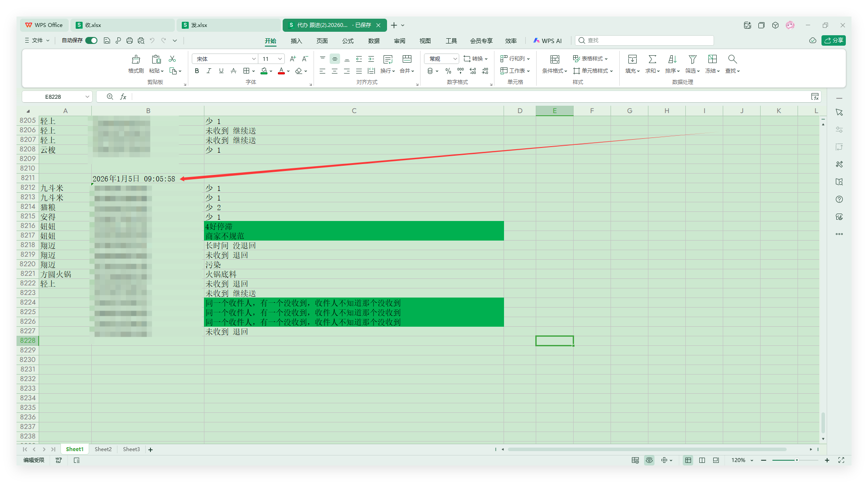
Task: Switch to Sheet2 tab
Action: (103, 449)
